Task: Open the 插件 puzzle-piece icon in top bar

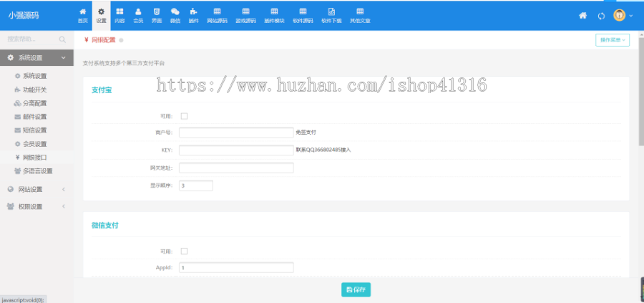Action: pos(193,11)
